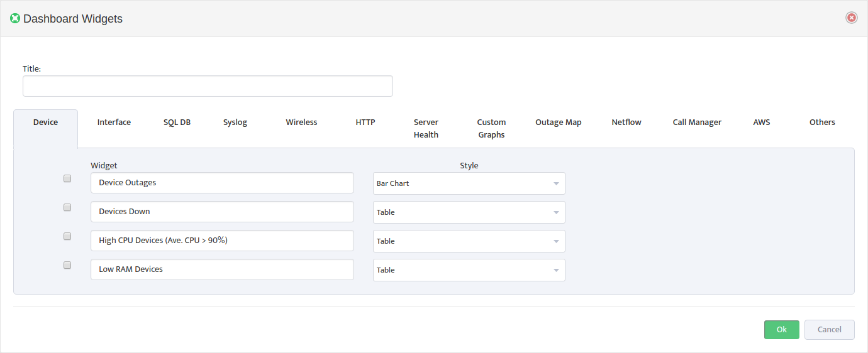Click the Device Outages widget name field
868x353 pixels.
222,183
